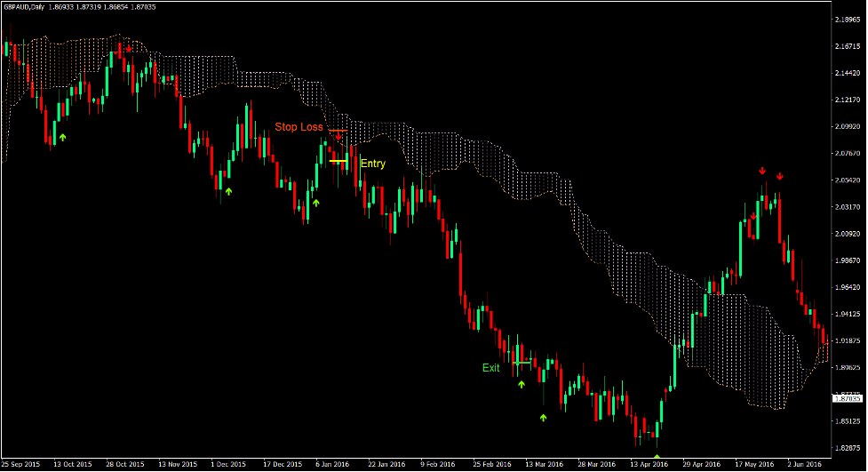Click the current price tag 1.87035

[848, 399]
